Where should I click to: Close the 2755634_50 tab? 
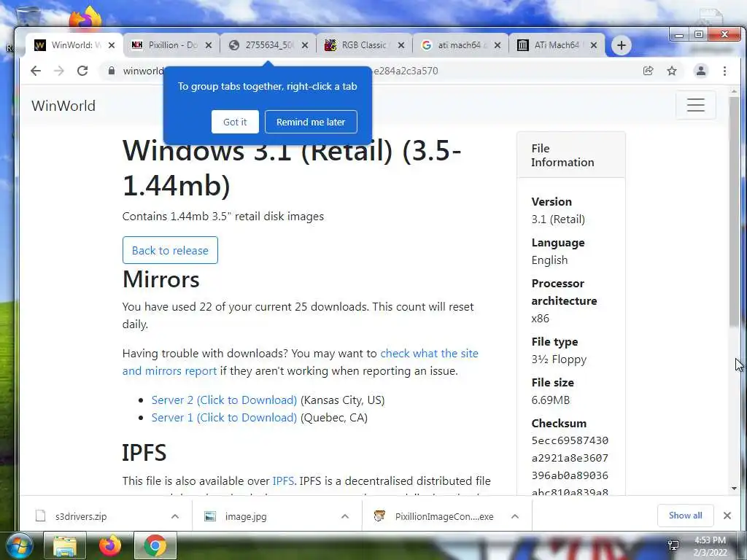[x=305, y=45]
